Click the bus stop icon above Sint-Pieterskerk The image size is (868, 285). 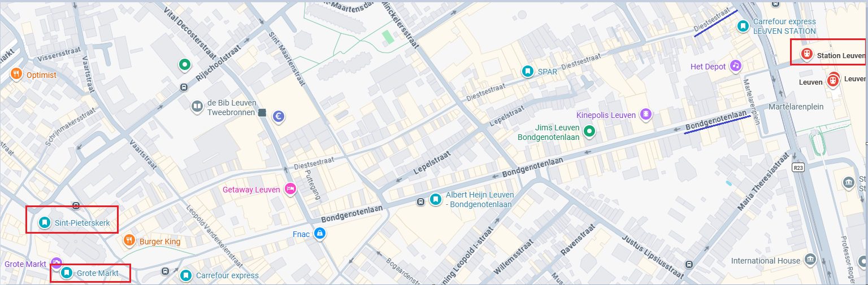[76, 205]
